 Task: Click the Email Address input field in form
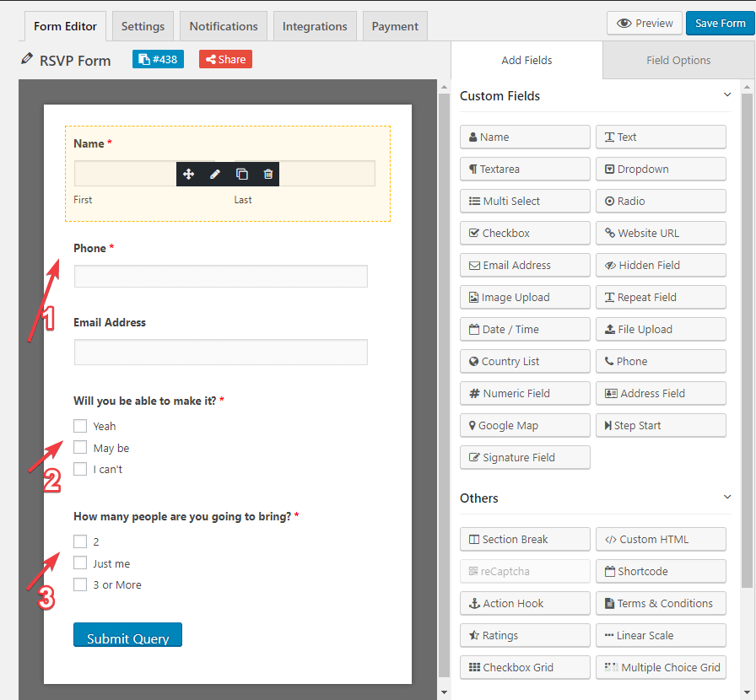tap(221, 352)
